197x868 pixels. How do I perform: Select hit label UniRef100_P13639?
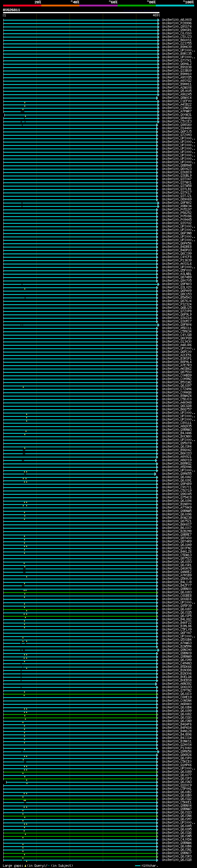coord(177,260)
